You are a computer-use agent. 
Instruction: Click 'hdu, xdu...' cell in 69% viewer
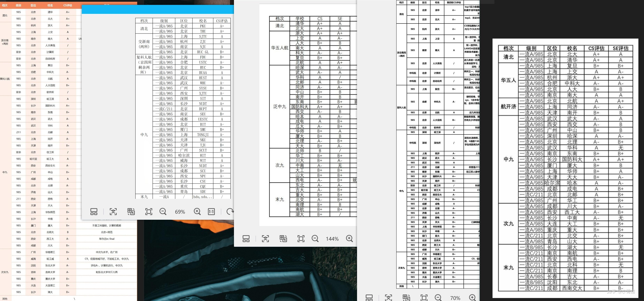tap(203, 197)
